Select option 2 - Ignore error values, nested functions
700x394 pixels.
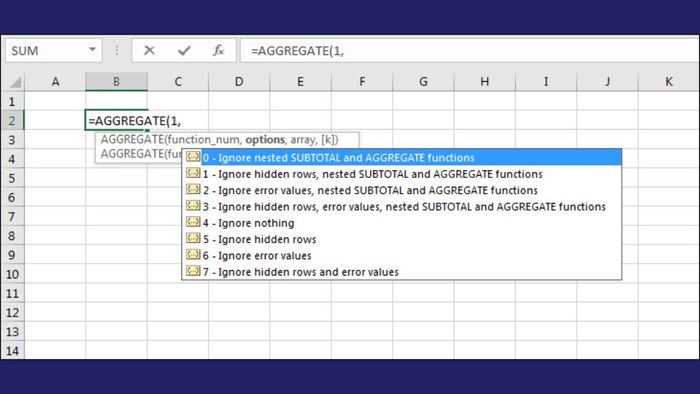[x=402, y=191]
